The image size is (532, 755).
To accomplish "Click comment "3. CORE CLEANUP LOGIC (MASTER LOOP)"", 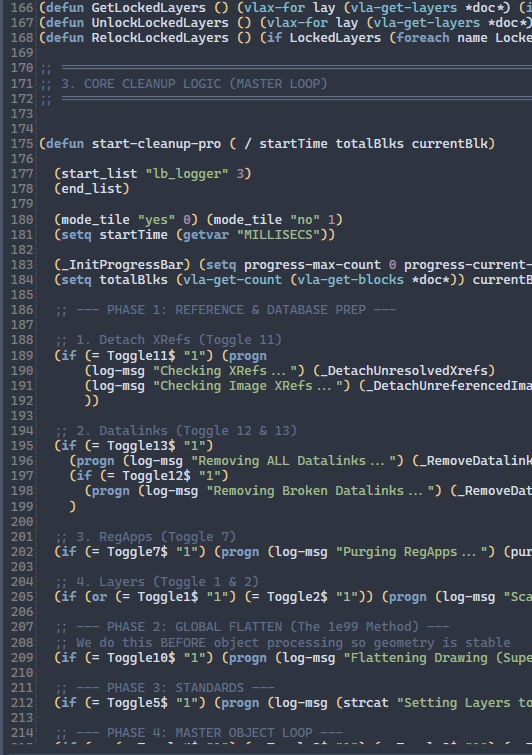I will coord(194,83).
